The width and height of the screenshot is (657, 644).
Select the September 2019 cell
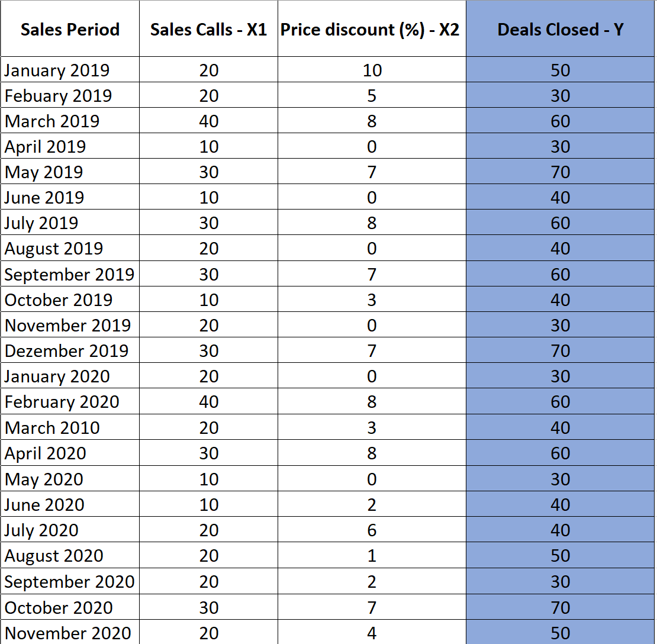pos(70,273)
